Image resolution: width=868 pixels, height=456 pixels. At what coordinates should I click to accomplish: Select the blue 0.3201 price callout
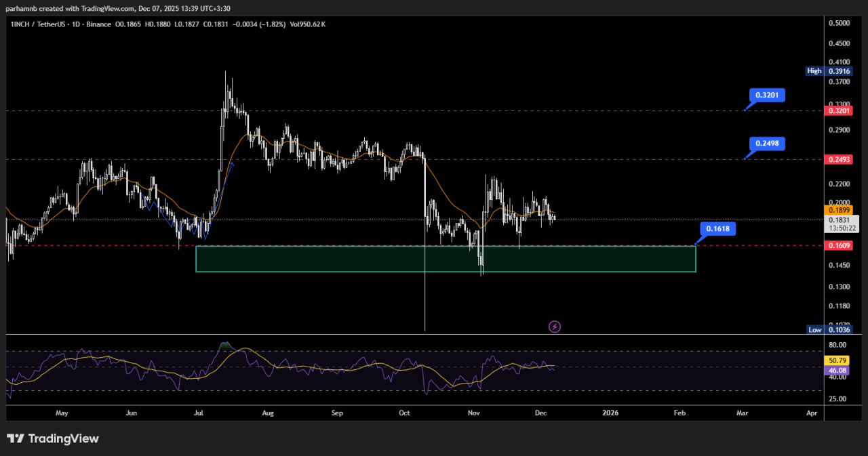tap(767, 96)
